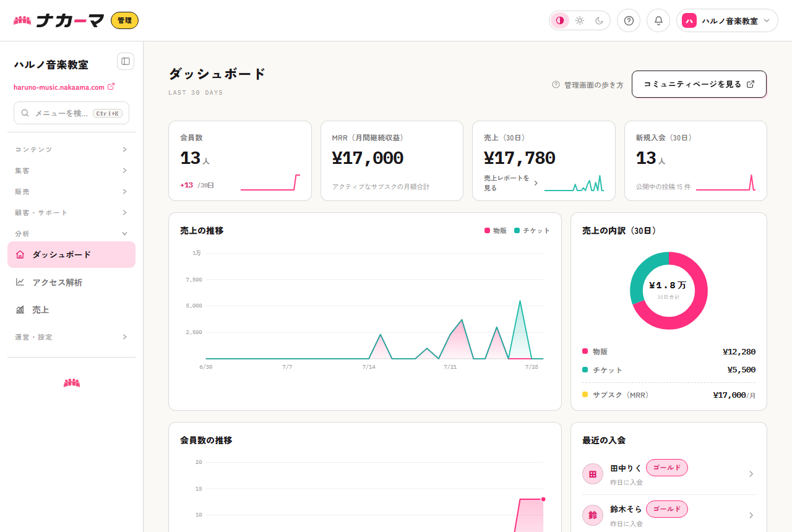Click the MRR ¥17,000 stat card
This screenshot has width=792, height=532.
point(392,161)
